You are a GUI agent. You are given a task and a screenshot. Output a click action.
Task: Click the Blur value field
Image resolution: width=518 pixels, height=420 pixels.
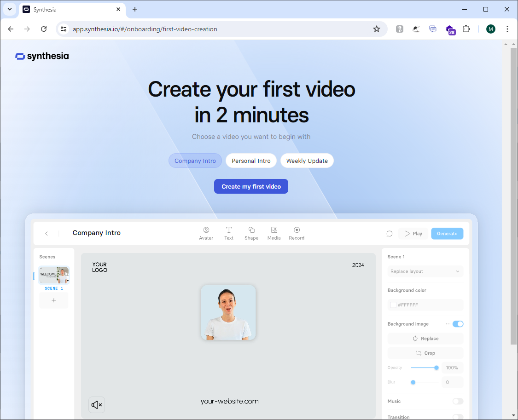point(452,382)
